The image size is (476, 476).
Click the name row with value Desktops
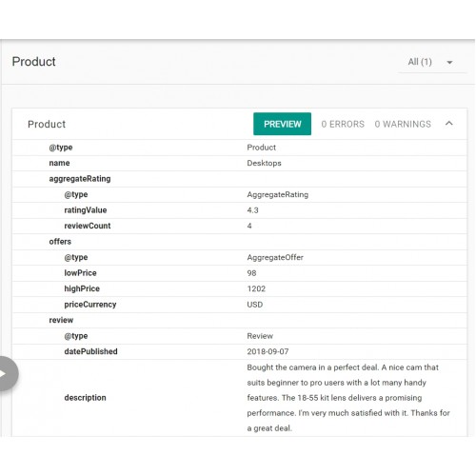pyautogui.click(x=240, y=163)
